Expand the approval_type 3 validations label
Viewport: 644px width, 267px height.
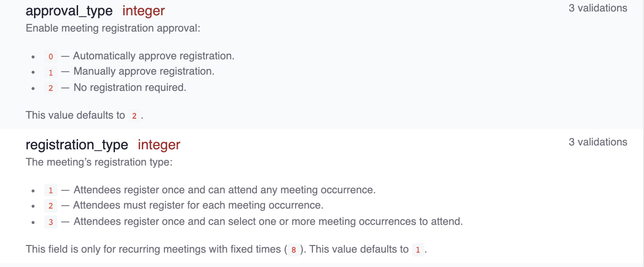(x=598, y=8)
